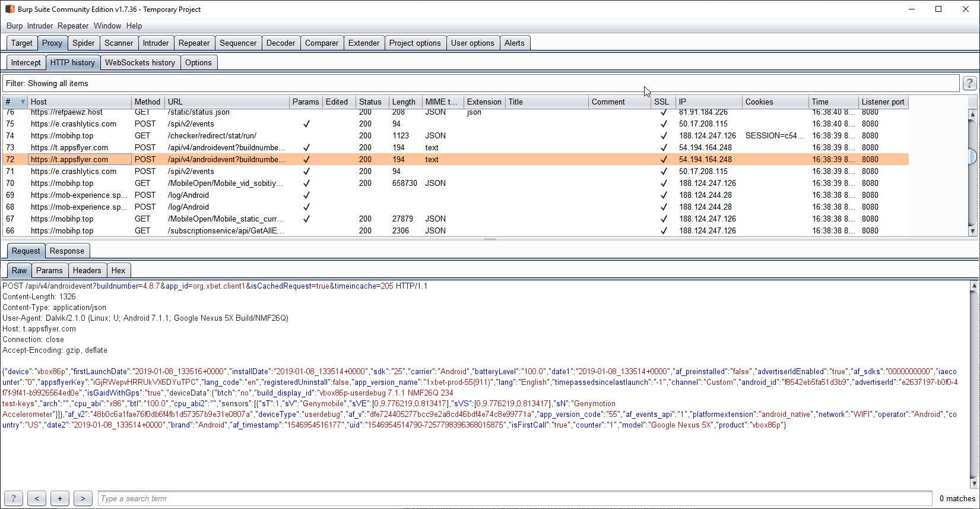
Task: Open the WebSockets history sub-tab
Action: pyautogui.click(x=140, y=62)
